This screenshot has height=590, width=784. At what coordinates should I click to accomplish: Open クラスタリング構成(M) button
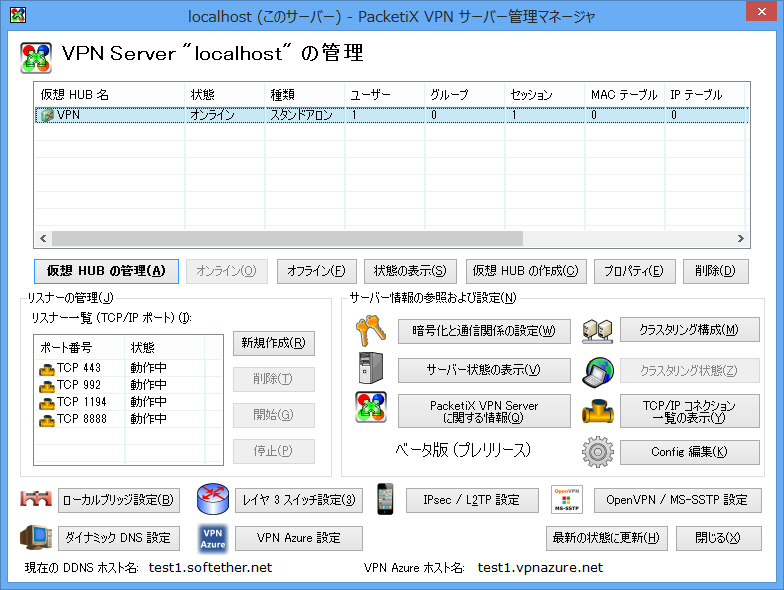point(690,330)
